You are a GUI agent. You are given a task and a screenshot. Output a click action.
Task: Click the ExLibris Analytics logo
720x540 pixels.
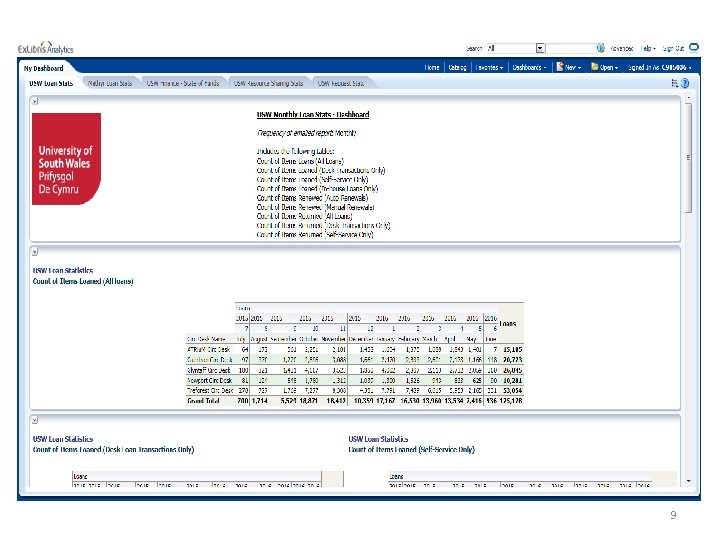coord(45,48)
